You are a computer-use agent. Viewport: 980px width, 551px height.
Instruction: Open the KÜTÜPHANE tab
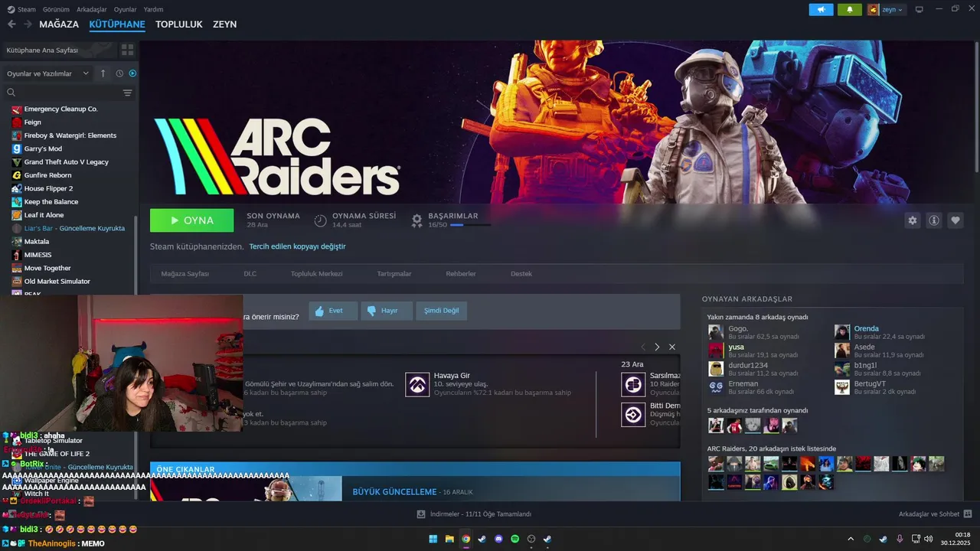tap(117, 24)
